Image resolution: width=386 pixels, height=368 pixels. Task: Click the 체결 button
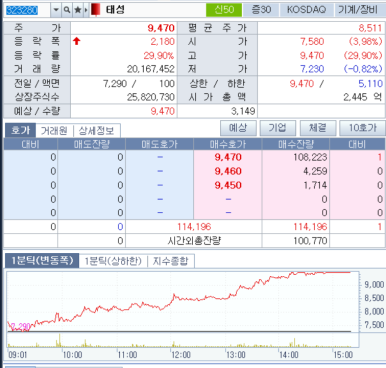(x=318, y=128)
